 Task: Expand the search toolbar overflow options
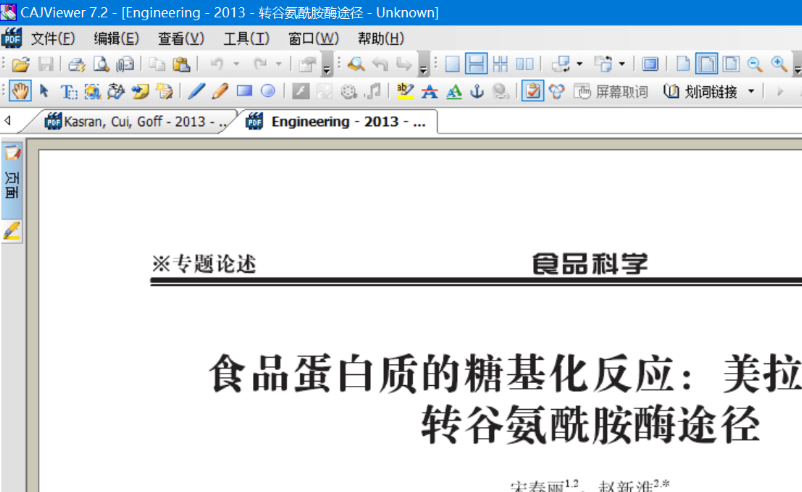point(424,65)
